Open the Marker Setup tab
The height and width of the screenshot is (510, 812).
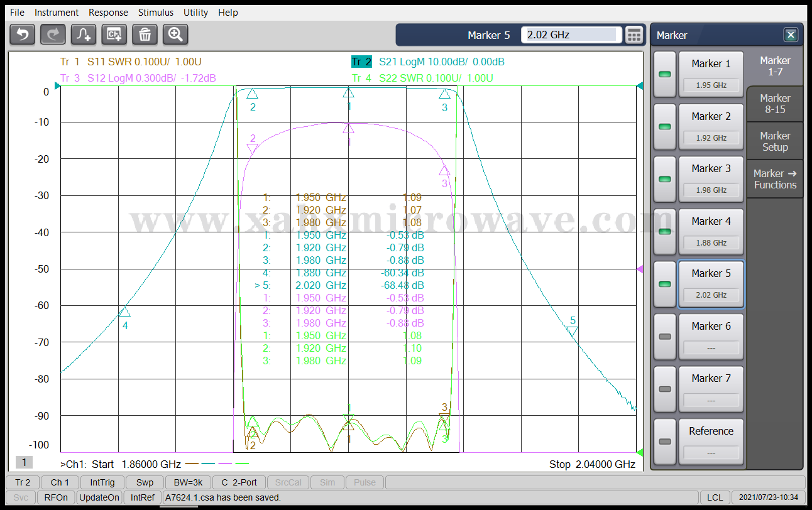(775, 141)
